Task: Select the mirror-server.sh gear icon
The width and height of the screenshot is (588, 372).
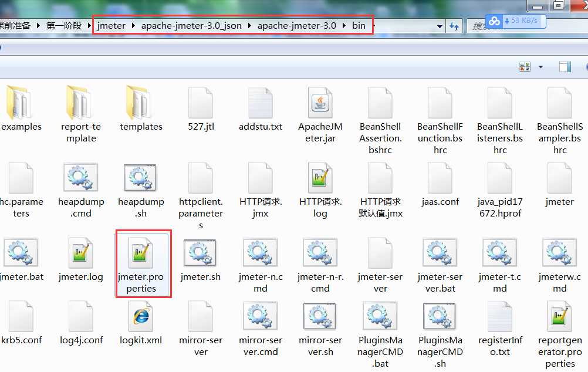Action: pos(320,316)
